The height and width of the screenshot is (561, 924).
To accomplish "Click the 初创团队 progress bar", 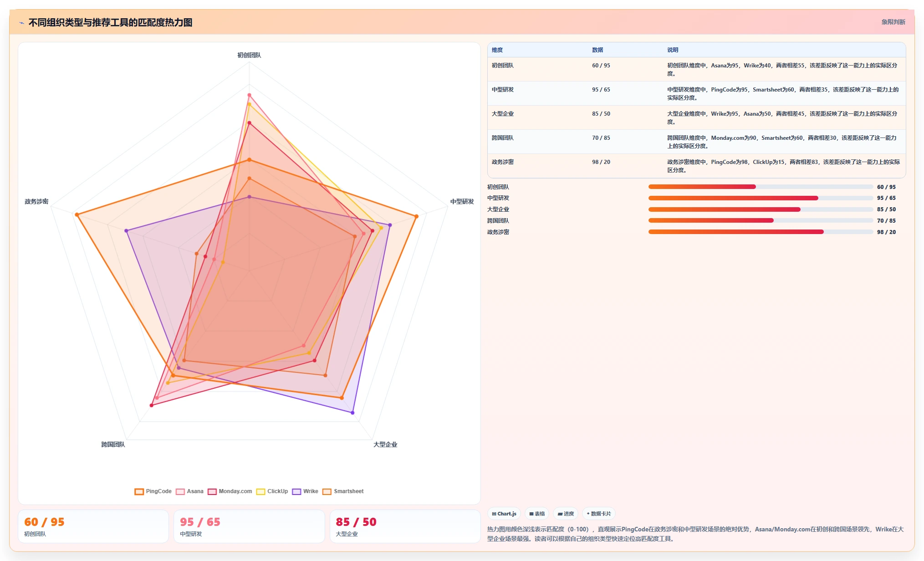I will pyautogui.click(x=761, y=187).
